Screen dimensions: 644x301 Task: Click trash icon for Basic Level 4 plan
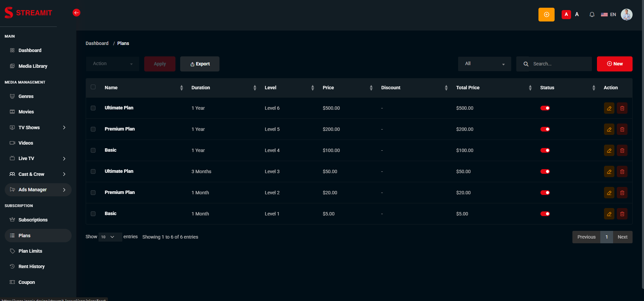(x=622, y=150)
